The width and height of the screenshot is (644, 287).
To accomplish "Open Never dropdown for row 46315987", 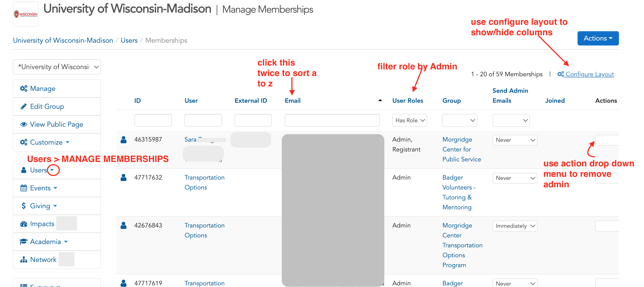I will (515, 140).
